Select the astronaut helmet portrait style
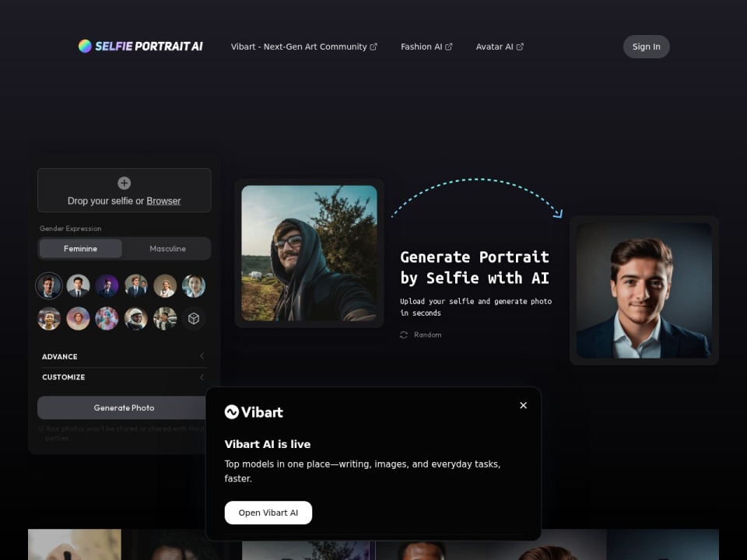747x560 pixels. pyautogui.click(x=135, y=319)
